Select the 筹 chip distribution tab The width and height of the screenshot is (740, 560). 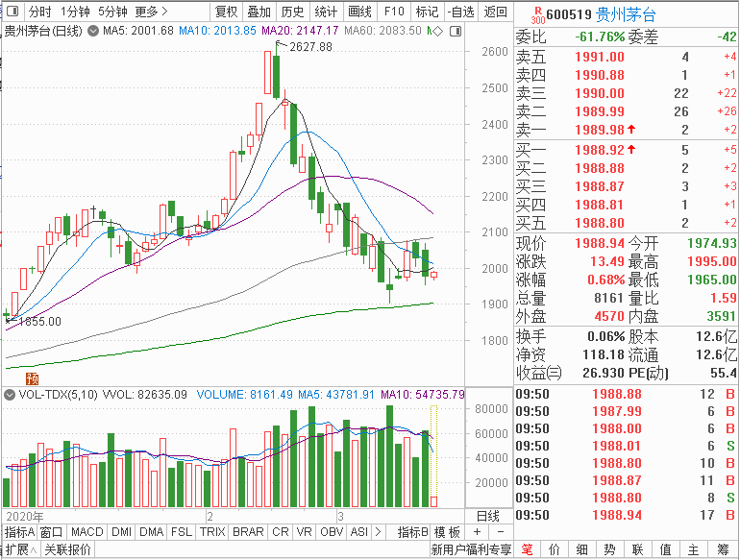pos(723,549)
